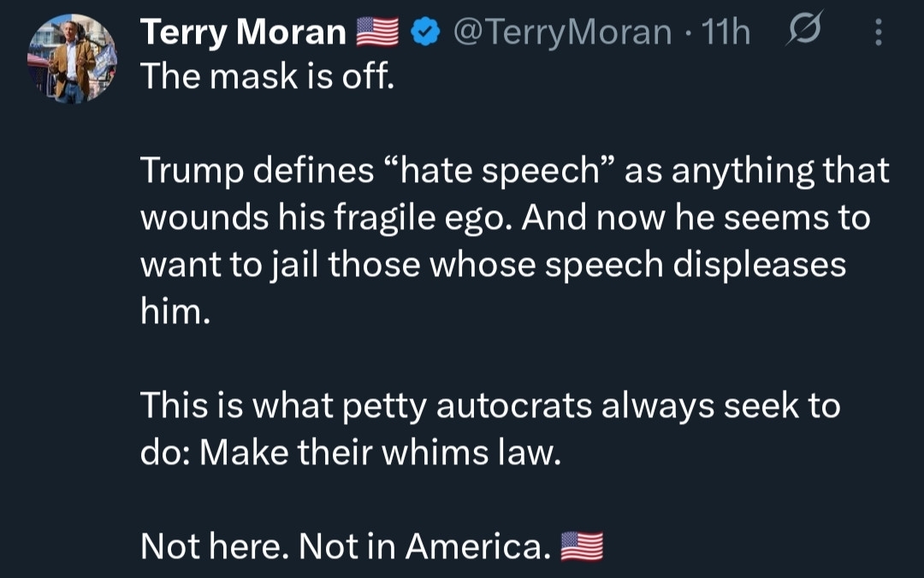Click the flag emoji beside Terry Moran's name
Image resolution: width=924 pixels, height=578 pixels.
click(376, 33)
